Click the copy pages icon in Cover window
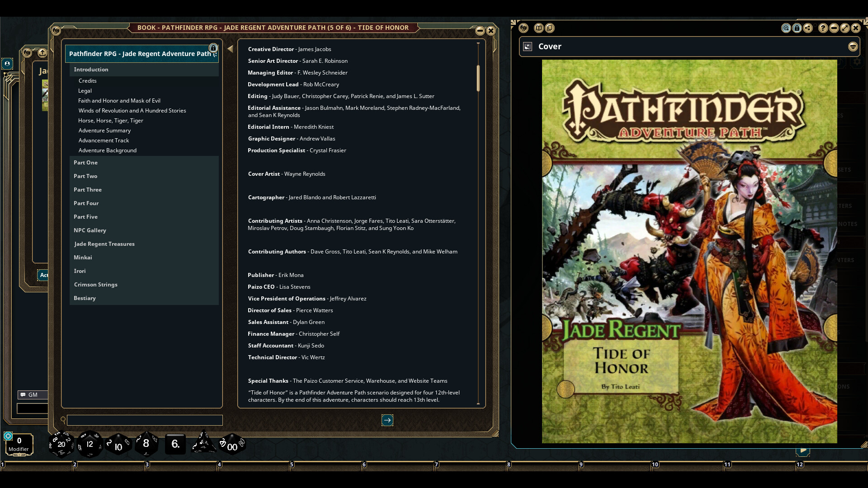This screenshot has height=488, width=868. (550, 28)
